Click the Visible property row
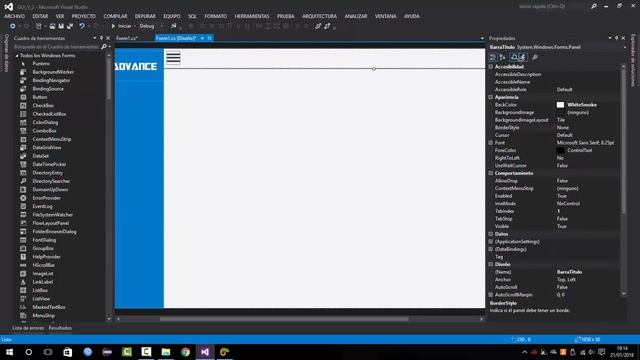This screenshot has height=360, width=640. tap(555, 227)
